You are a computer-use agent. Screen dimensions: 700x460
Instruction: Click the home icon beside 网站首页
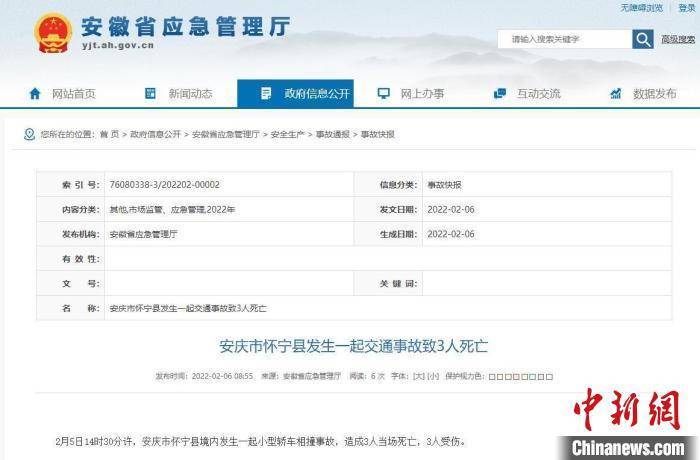pos(35,93)
